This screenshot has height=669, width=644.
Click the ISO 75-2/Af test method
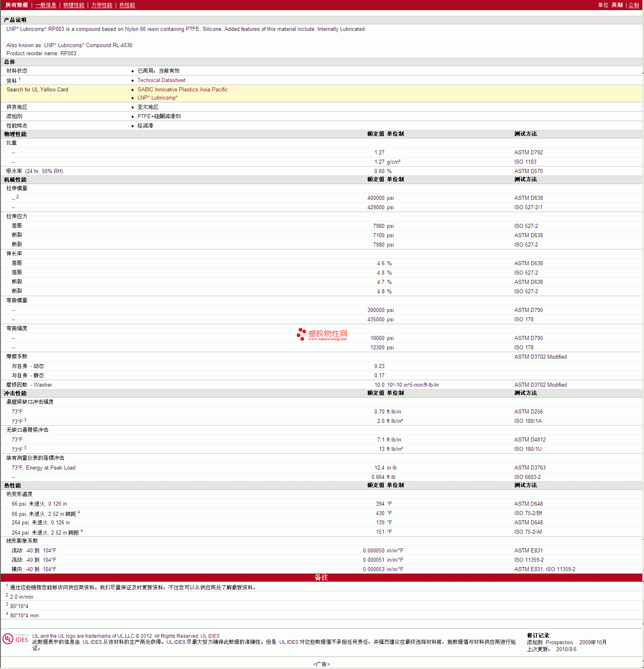(528, 532)
